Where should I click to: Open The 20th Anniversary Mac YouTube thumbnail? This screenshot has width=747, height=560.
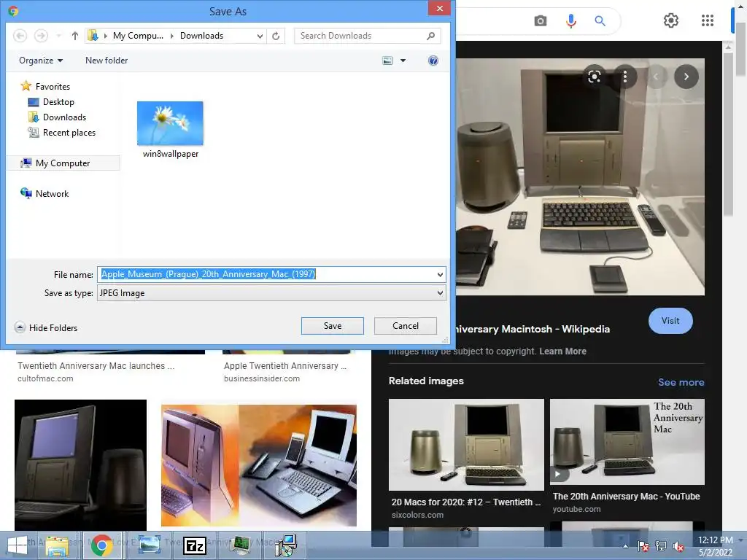(x=627, y=441)
